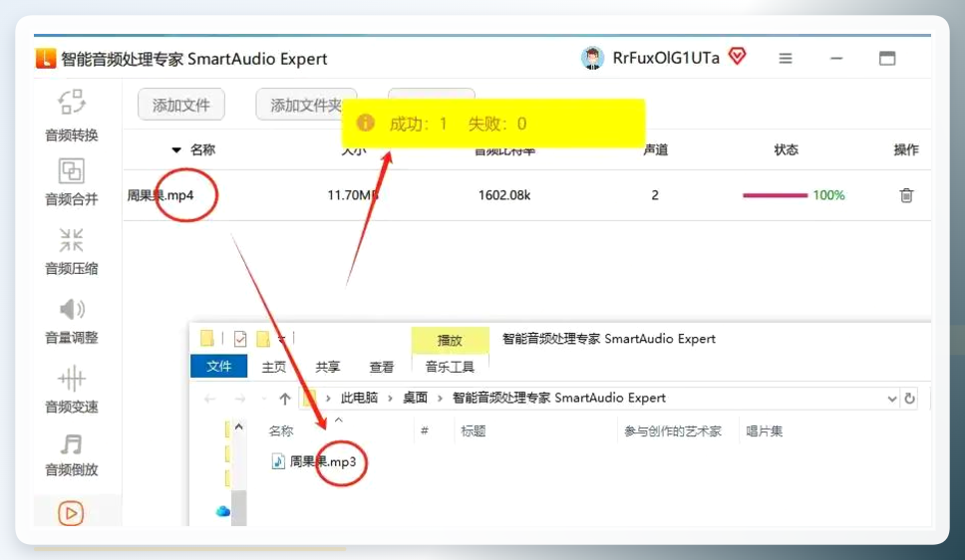
Task: Open the 音频合并 audio merge tool
Action: (x=72, y=181)
